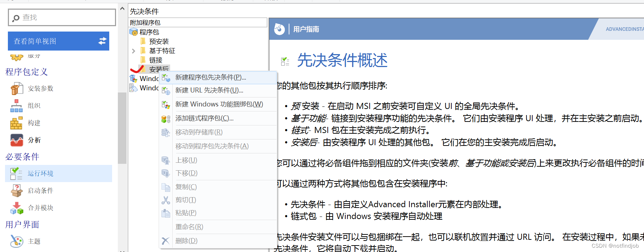
Task: Open the 组织 organization icon
Action: click(x=16, y=106)
